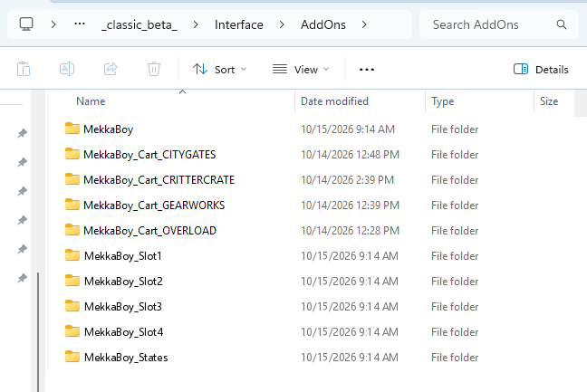Image resolution: width=587 pixels, height=392 pixels.
Task: Click folder icon of MekkaBoy_Slot1
Action: point(72,255)
